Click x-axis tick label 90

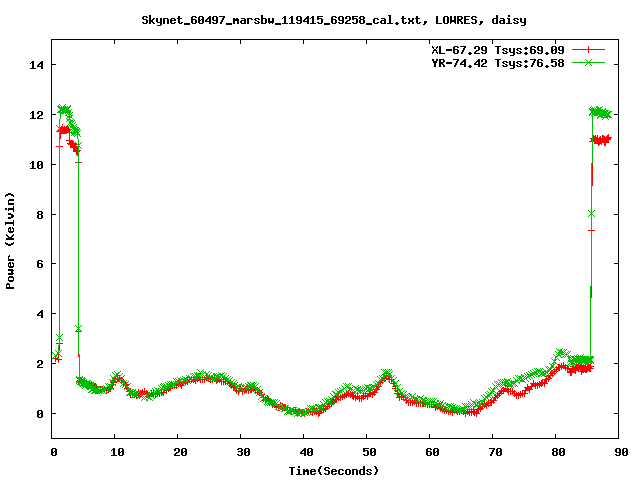point(621,452)
